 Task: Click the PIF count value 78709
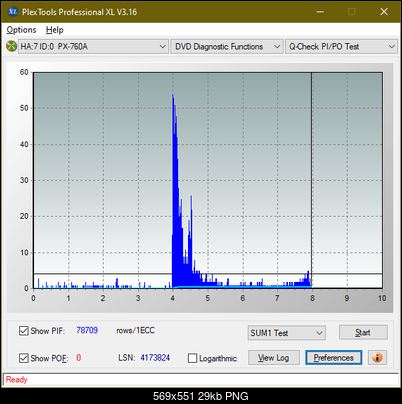pyautogui.click(x=87, y=330)
